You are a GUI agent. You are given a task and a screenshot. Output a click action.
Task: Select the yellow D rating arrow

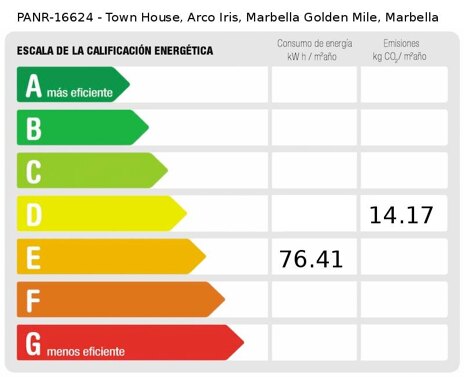pyautogui.click(x=102, y=213)
